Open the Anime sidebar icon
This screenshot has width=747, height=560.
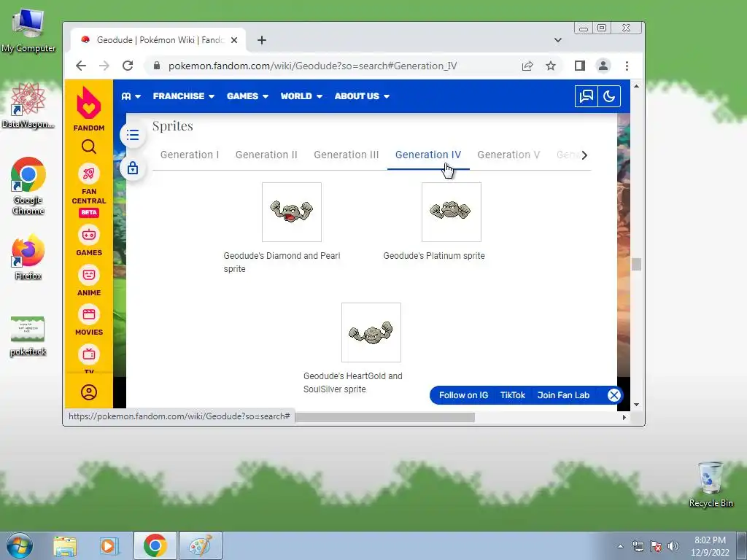click(88, 275)
